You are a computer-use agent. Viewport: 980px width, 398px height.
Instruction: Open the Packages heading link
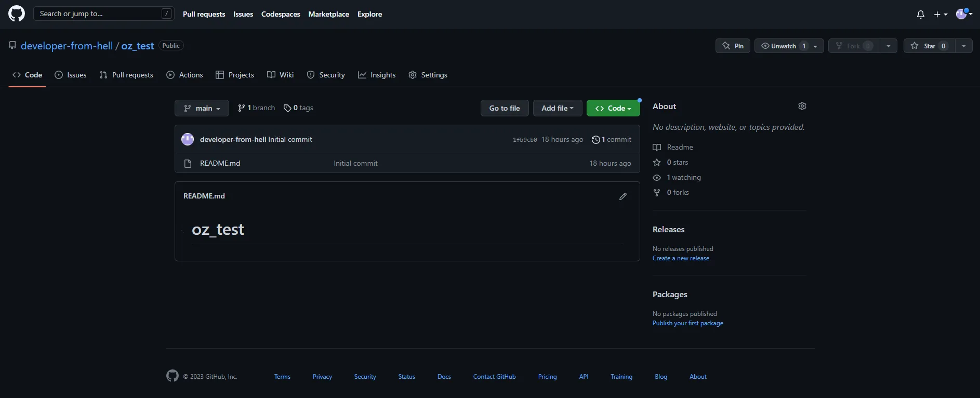[x=670, y=294]
